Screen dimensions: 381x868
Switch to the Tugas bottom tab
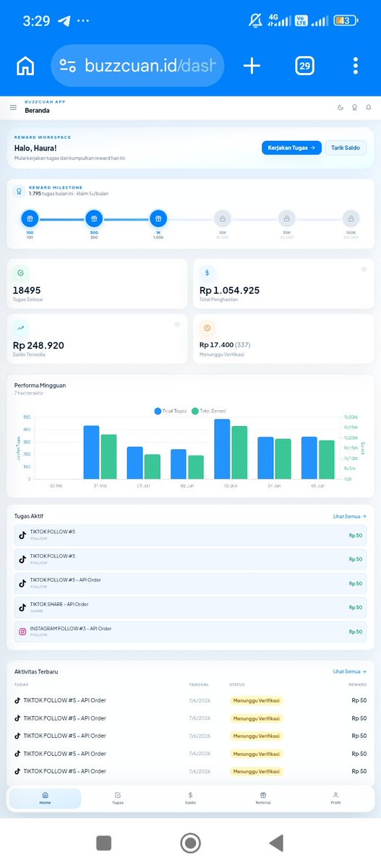[118, 799]
